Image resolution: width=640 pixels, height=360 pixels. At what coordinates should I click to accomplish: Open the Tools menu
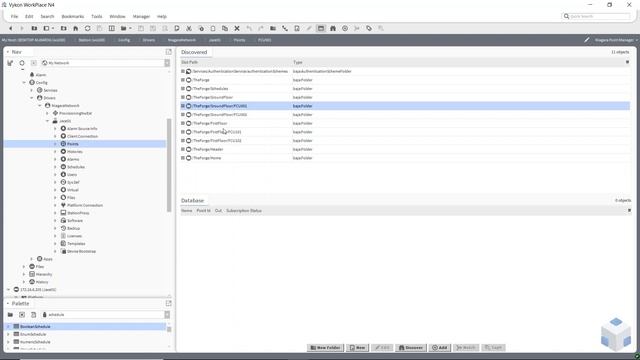click(x=97, y=16)
